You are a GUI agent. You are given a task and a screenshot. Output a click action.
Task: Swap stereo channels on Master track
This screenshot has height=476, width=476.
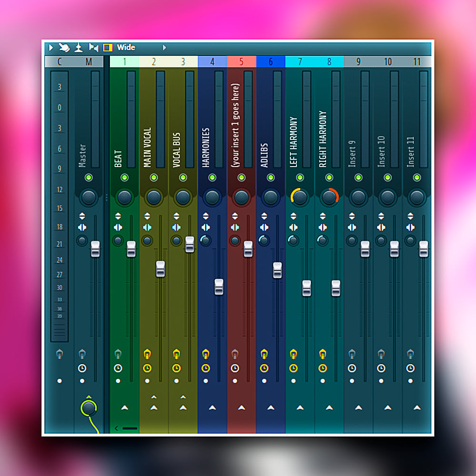click(x=82, y=228)
